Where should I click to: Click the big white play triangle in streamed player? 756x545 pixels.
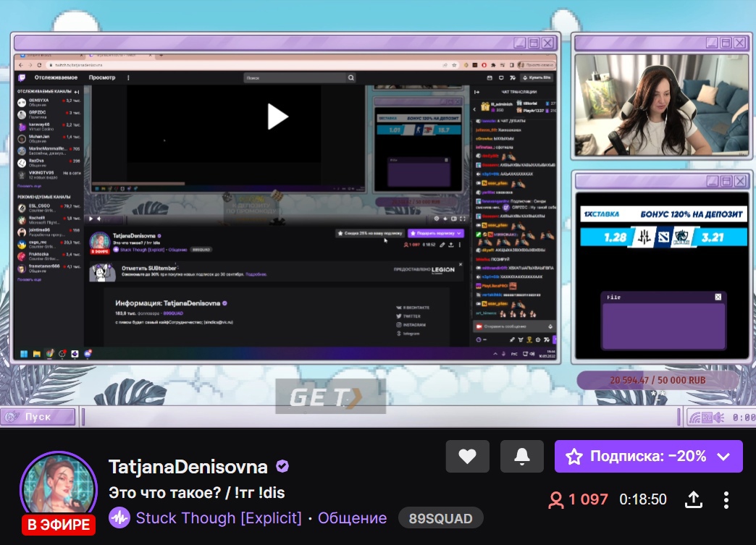pos(278,117)
